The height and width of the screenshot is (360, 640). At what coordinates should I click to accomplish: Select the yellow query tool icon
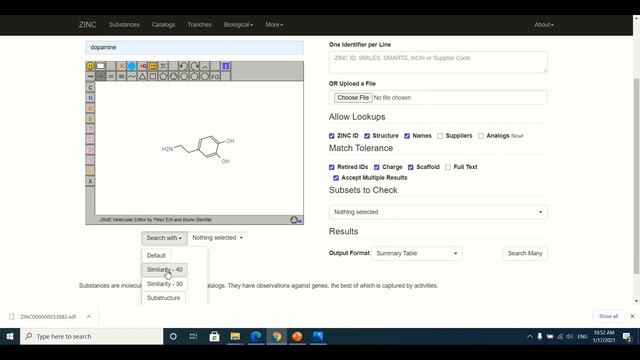[x=153, y=66]
